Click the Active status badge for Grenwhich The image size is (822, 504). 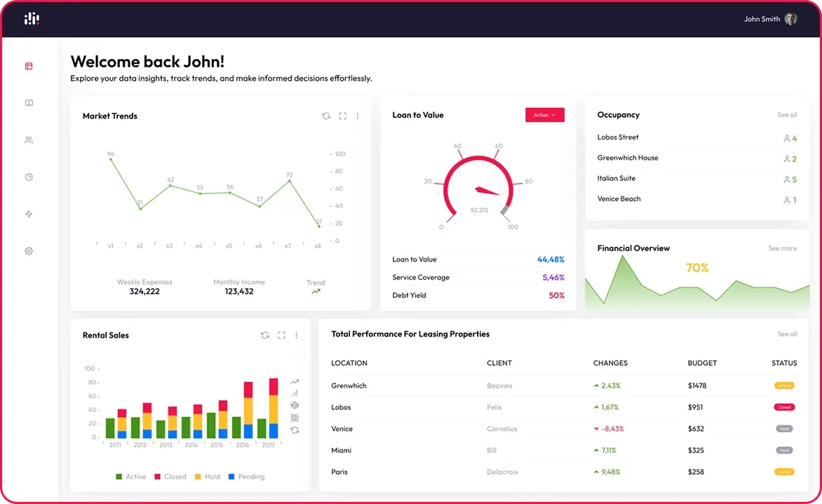pos(784,386)
